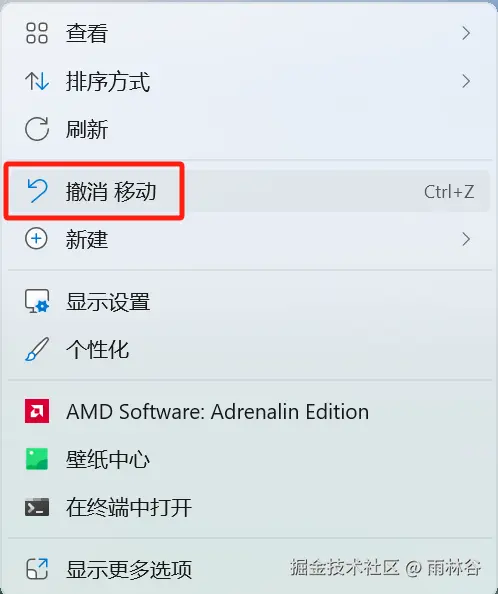Click the paintbrush personalize icon

point(37,349)
